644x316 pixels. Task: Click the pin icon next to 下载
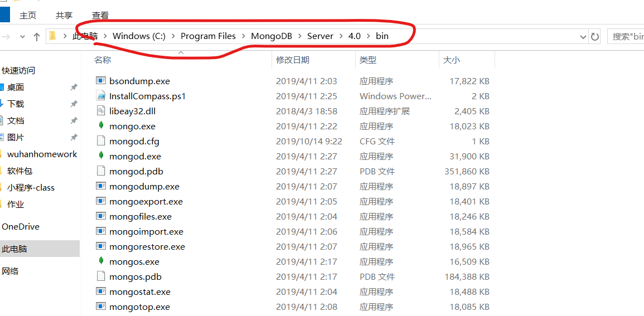pos(74,104)
